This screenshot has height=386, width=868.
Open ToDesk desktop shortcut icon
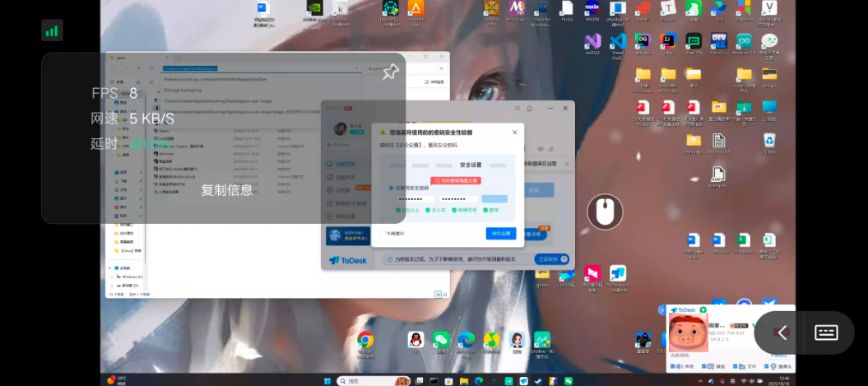click(x=618, y=277)
